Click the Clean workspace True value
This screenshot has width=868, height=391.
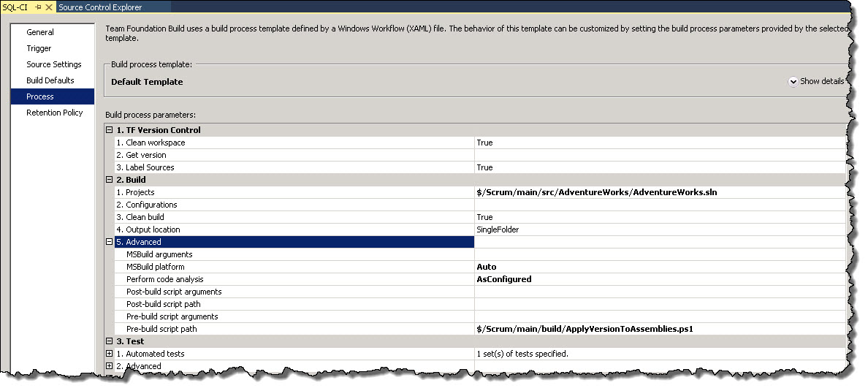coord(484,143)
